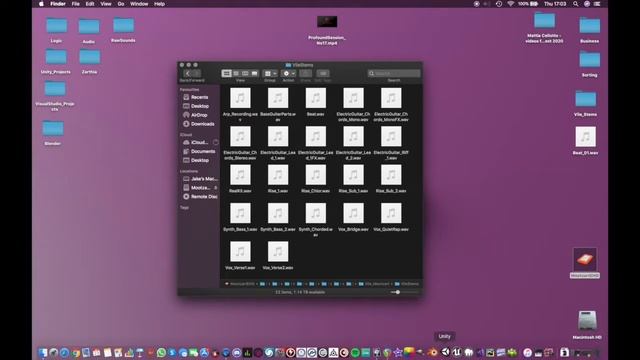640x360 pixels.
Task: Open Desktop under iCloud in sidebar
Action: pos(199,160)
